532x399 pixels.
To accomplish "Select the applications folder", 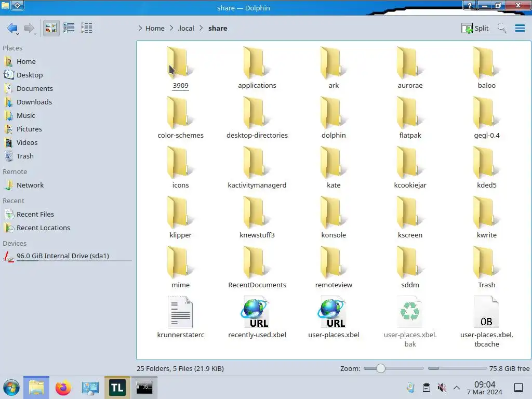I will point(257,68).
